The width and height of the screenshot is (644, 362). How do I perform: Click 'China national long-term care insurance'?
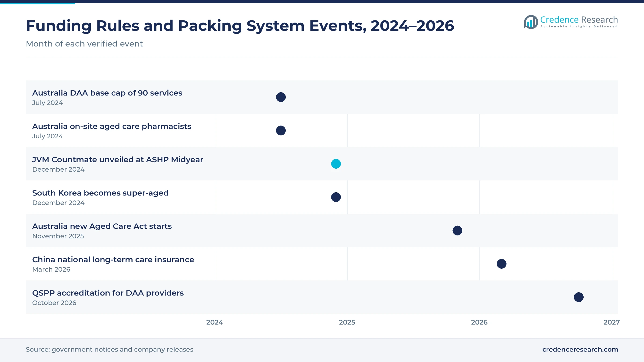coord(113,260)
